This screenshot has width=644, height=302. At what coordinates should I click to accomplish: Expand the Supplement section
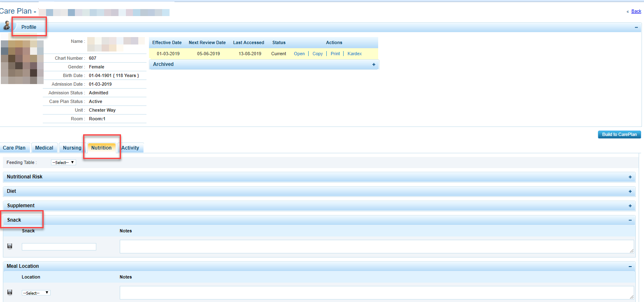pos(630,206)
